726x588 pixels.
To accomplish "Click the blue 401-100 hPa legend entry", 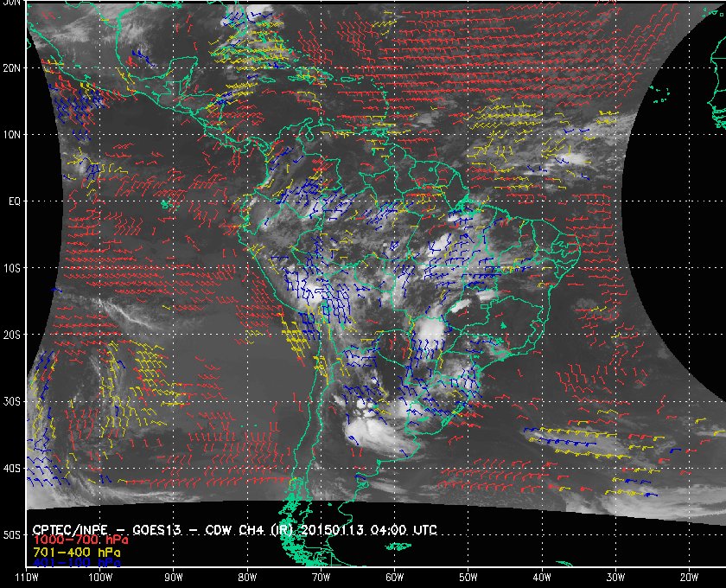I will click(x=77, y=563).
